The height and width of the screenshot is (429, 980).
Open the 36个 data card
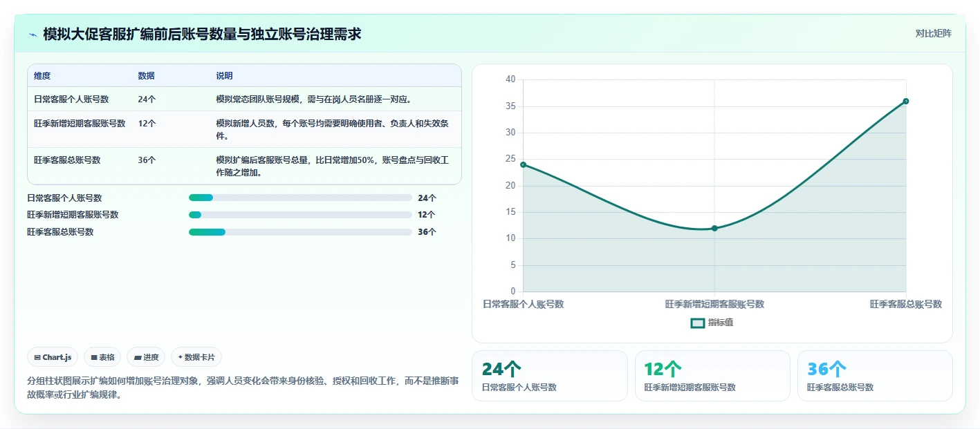875,376
